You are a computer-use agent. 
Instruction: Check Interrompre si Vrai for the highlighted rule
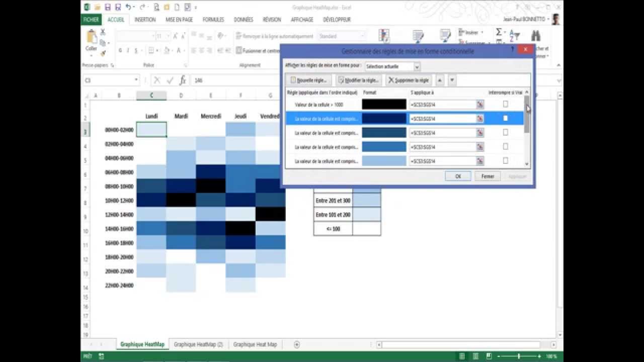(506, 118)
